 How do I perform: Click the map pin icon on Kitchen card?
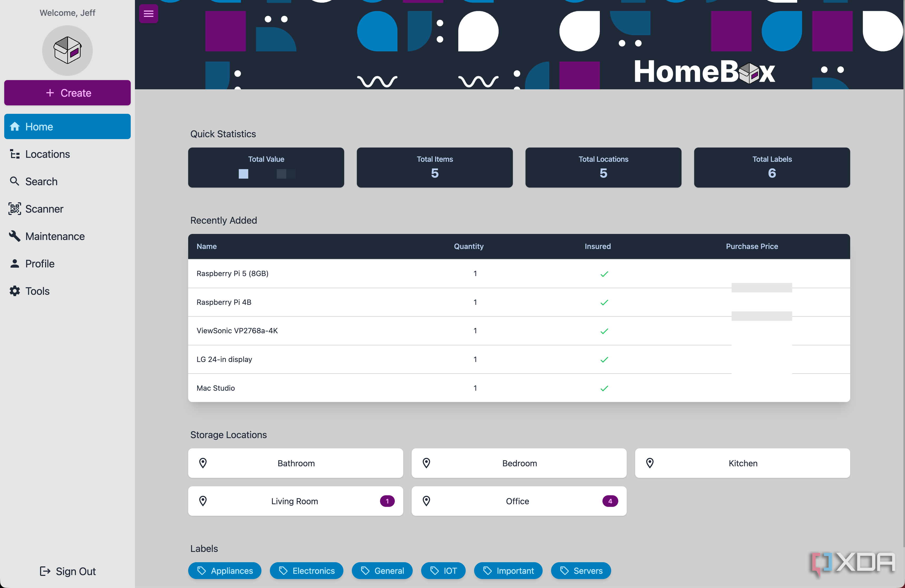click(x=650, y=463)
